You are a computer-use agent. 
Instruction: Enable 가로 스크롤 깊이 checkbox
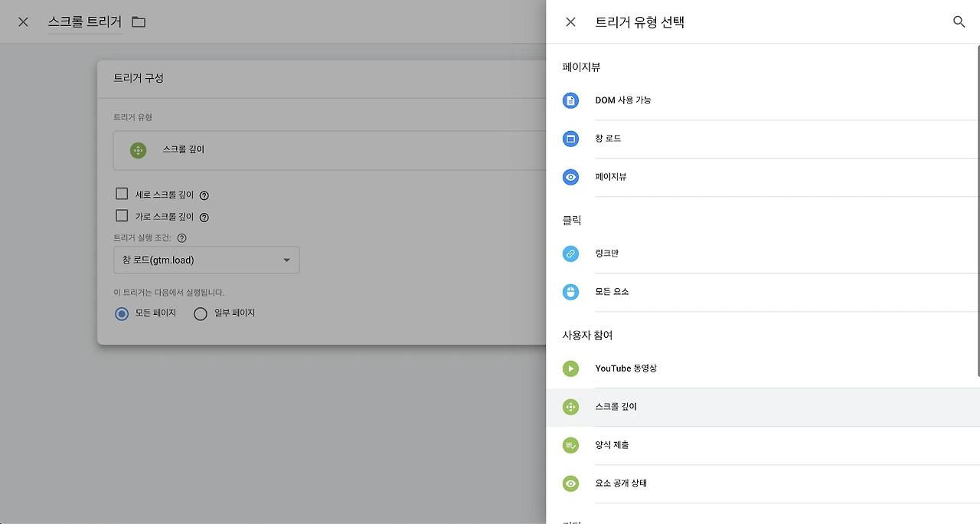tap(122, 216)
